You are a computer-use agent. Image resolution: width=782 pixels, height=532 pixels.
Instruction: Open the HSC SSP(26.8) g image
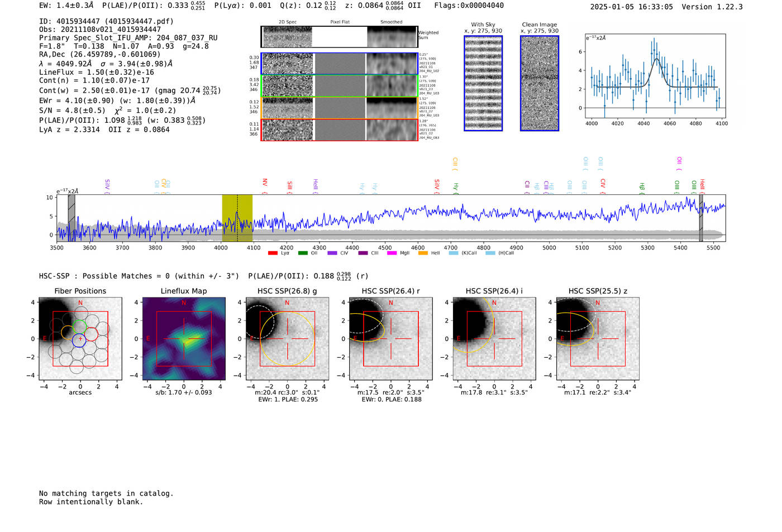point(287,339)
